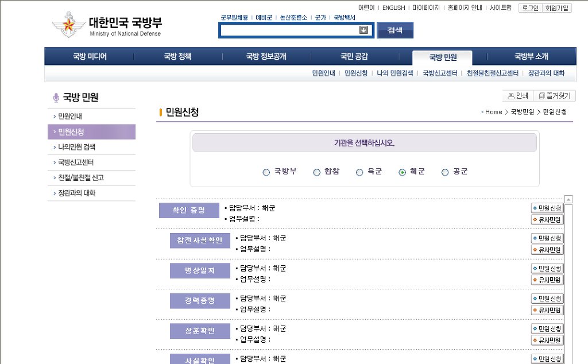Click the 인쇄 print icon button
Screen dimensions: 588x364
click(517, 96)
